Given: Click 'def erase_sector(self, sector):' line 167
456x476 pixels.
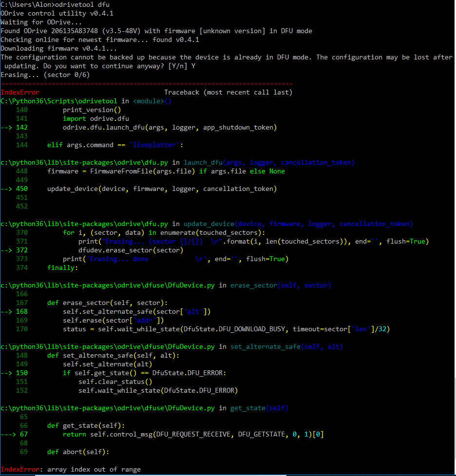Looking at the screenshot, I should pos(108,303).
